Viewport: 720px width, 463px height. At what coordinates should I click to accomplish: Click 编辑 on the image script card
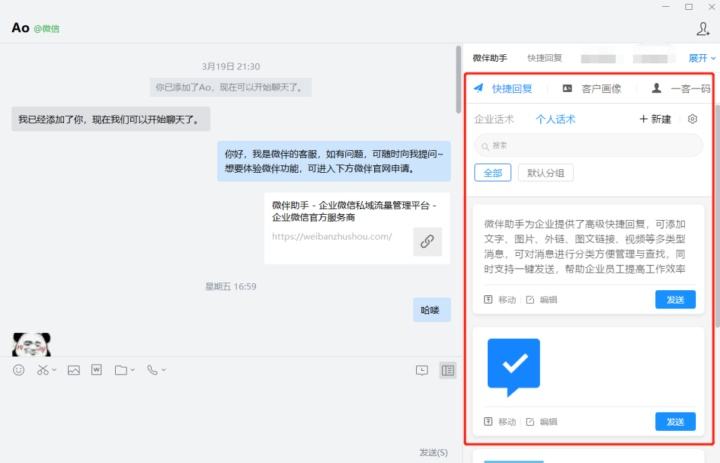point(541,422)
